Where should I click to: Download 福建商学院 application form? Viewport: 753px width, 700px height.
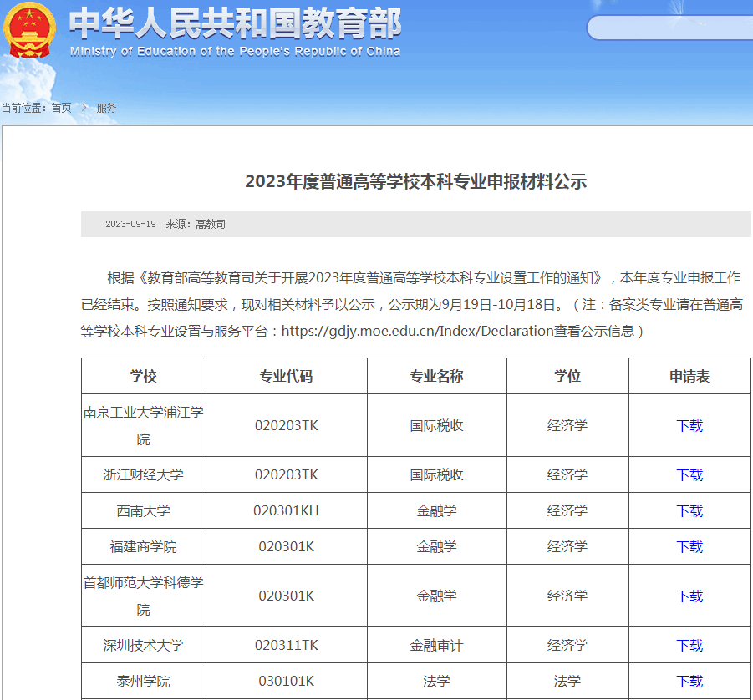point(689,546)
